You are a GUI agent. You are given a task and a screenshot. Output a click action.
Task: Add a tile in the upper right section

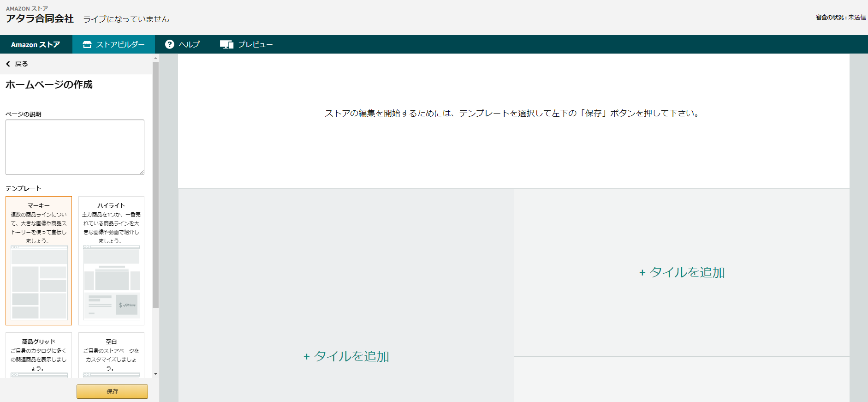click(x=682, y=272)
